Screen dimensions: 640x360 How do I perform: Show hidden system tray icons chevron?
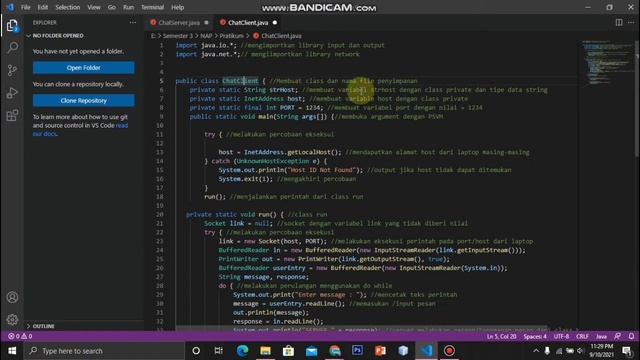pos(536,351)
